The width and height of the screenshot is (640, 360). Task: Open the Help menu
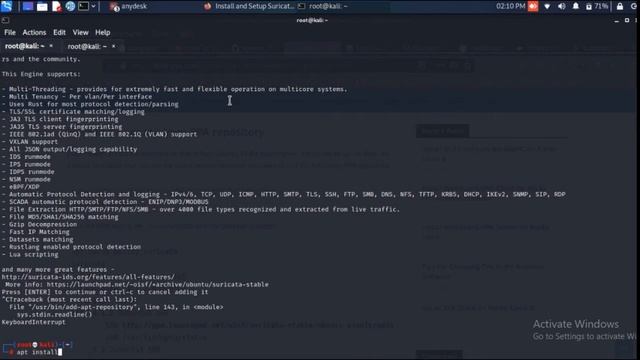pos(103,32)
